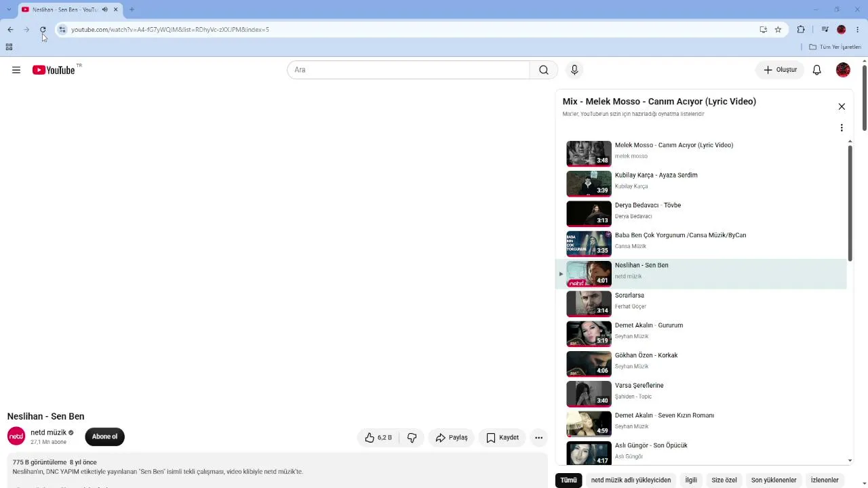This screenshot has width=868, height=488.
Task: Go to the YouTube home logo
Action: (54, 70)
